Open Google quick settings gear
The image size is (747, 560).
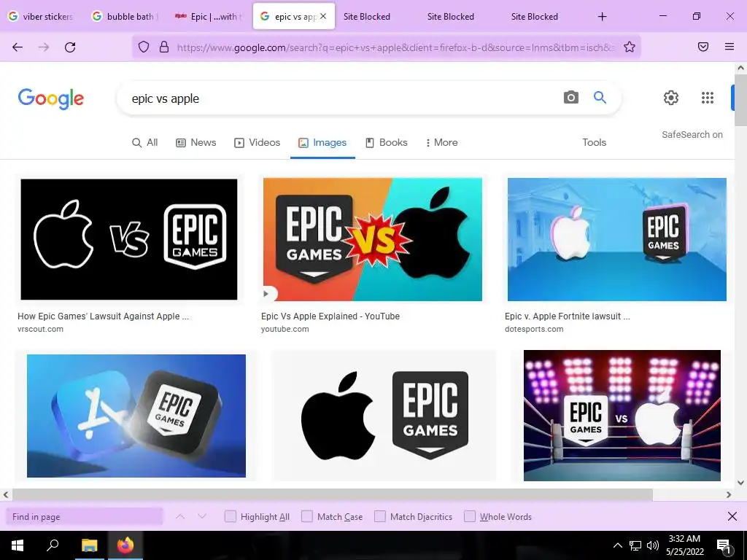pyautogui.click(x=671, y=98)
